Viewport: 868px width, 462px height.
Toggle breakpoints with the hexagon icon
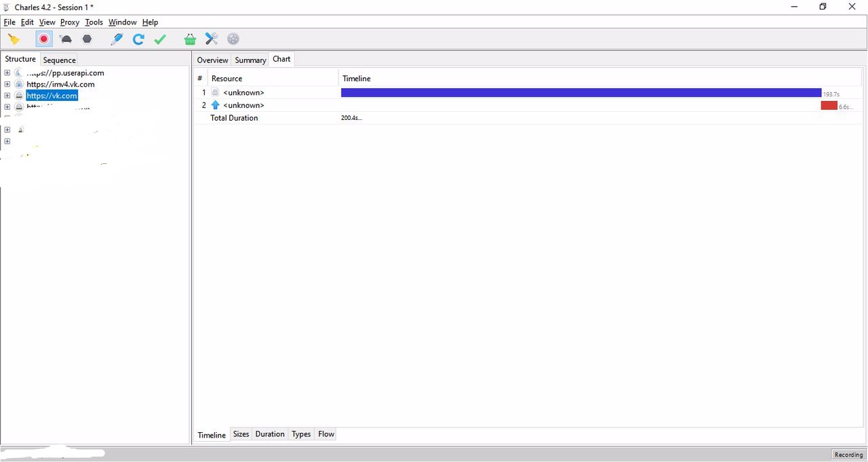click(87, 39)
